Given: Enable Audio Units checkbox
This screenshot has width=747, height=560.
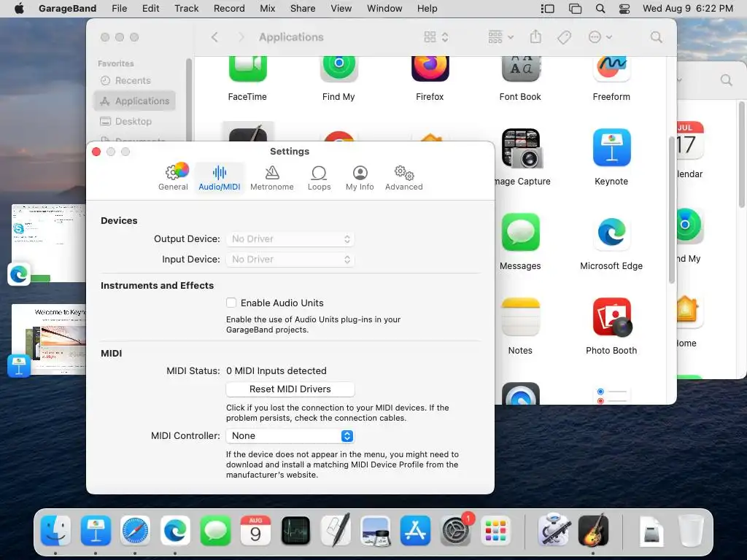Looking at the screenshot, I should [x=231, y=303].
